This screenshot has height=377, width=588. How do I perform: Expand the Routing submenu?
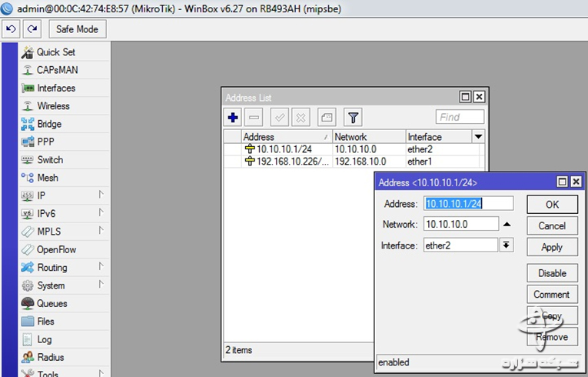coord(51,268)
